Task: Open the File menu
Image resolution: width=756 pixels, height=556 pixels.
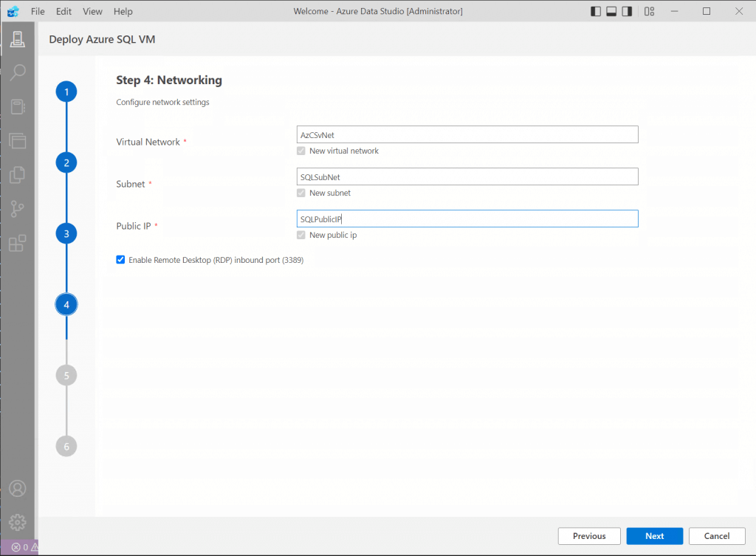Action: pos(38,11)
